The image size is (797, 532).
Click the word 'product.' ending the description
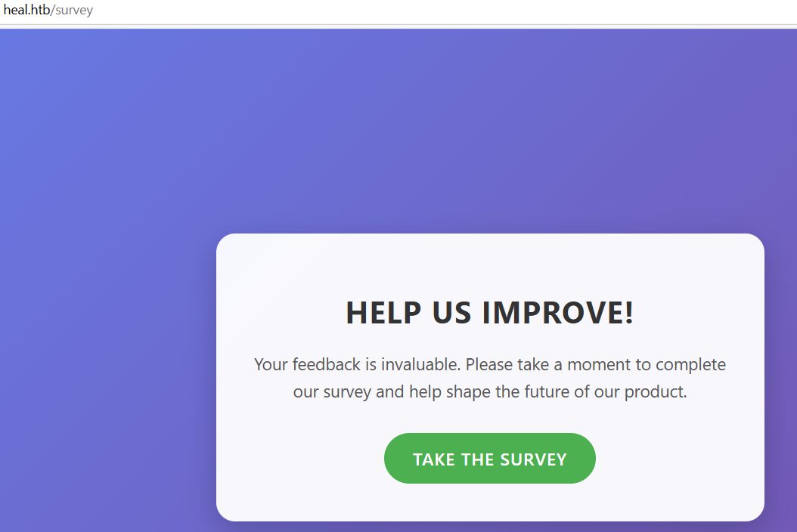pos(655,392)
